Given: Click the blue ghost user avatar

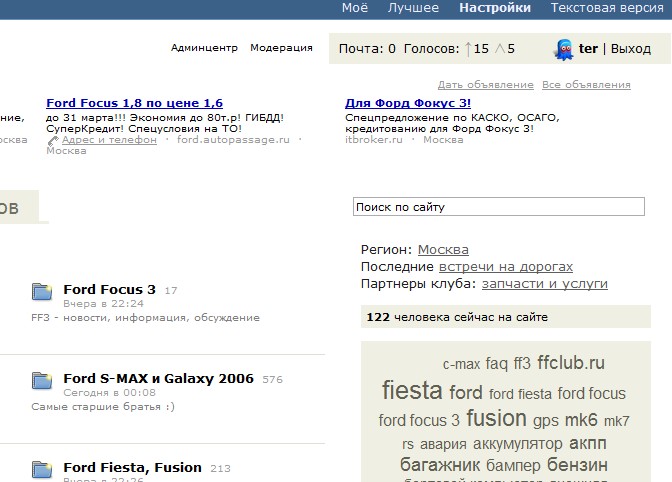Looking at the screenshot, I should point(564,50).
